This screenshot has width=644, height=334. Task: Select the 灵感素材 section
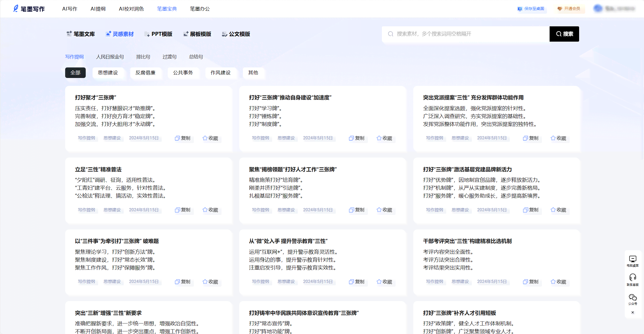pos(120,34)
